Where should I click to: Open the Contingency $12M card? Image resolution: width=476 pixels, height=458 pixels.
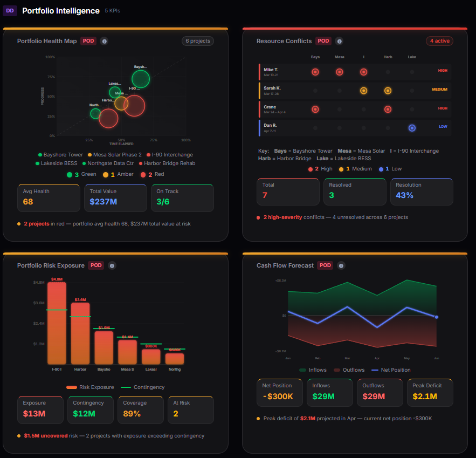pos(91,409)
